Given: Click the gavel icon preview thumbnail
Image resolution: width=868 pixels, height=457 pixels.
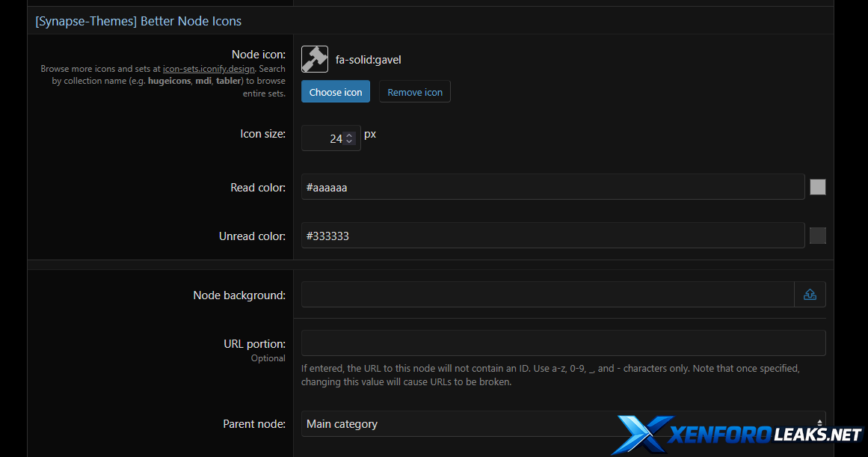Looking at the screenshot, I should coord(315,59).
